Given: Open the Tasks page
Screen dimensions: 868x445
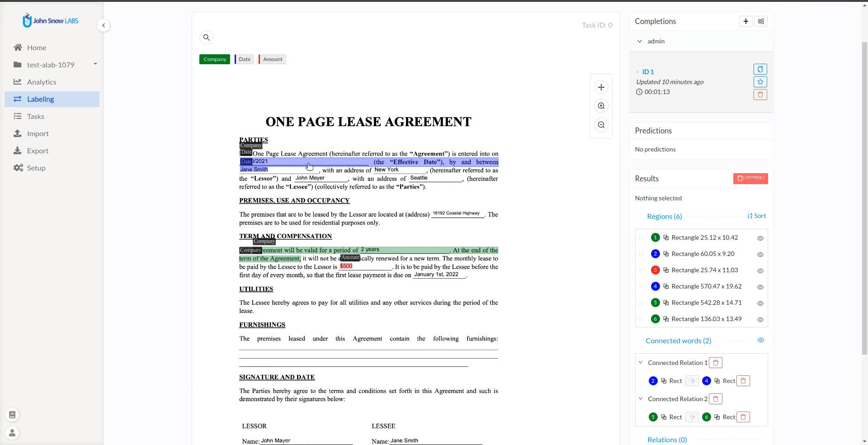Looking at the screenshot, I should point(52,116).
